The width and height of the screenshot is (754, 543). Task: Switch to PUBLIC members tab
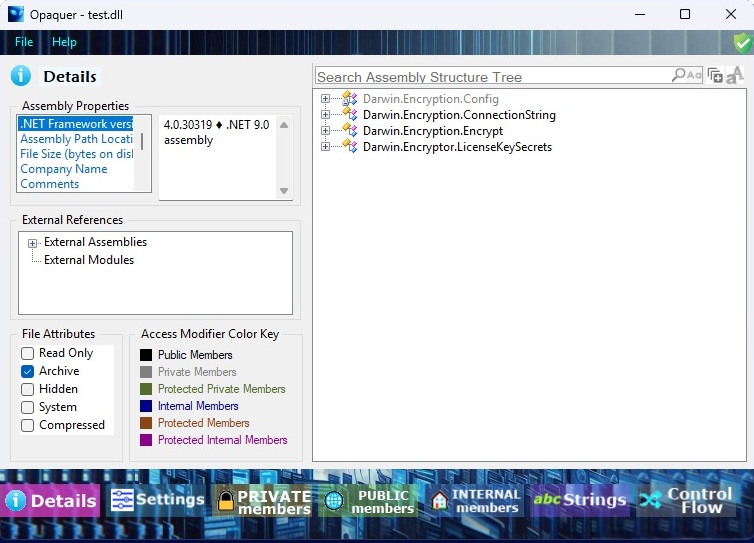pos(368,501)
